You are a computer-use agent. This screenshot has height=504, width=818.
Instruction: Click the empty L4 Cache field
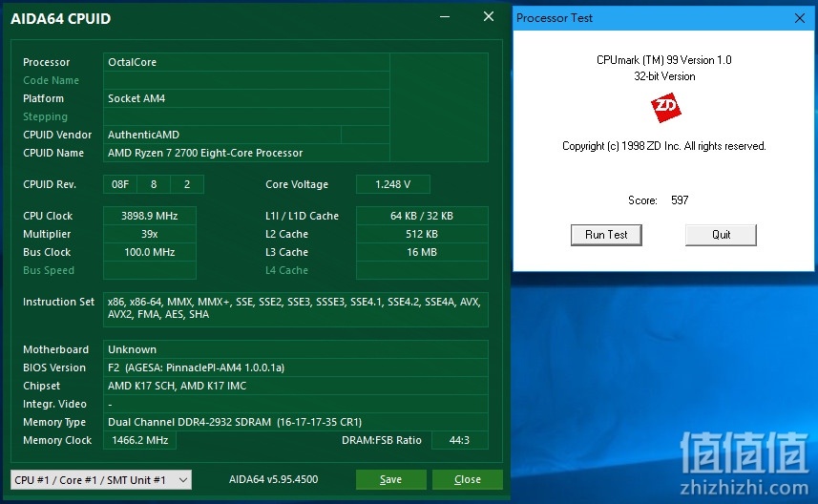[422, 271]
